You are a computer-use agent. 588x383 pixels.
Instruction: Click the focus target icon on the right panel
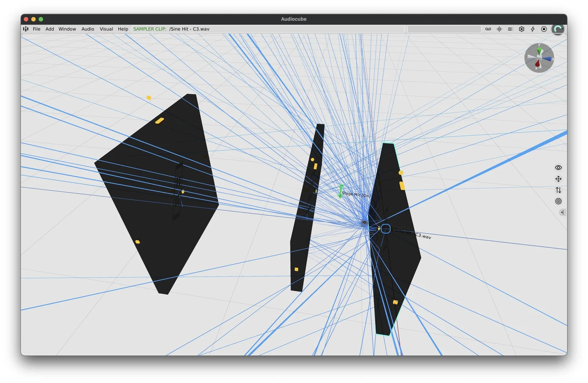[x=558, y=201]
